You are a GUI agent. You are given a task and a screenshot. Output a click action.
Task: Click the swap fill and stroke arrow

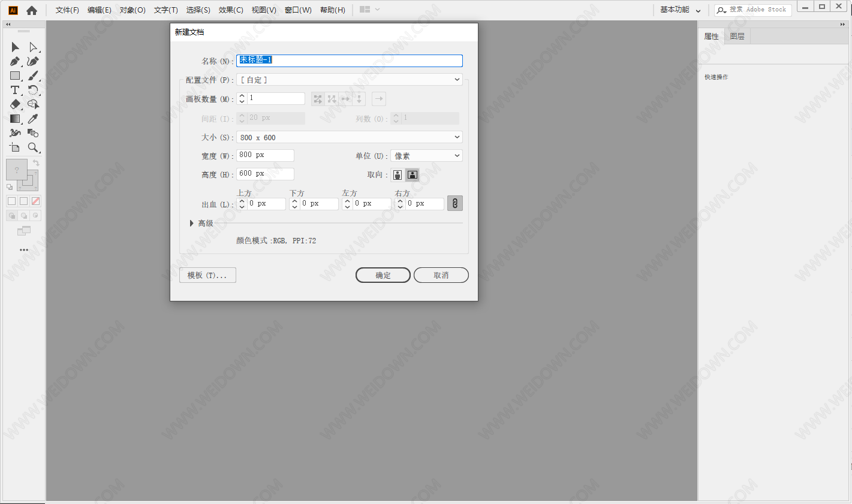click(x=36, y=163)
